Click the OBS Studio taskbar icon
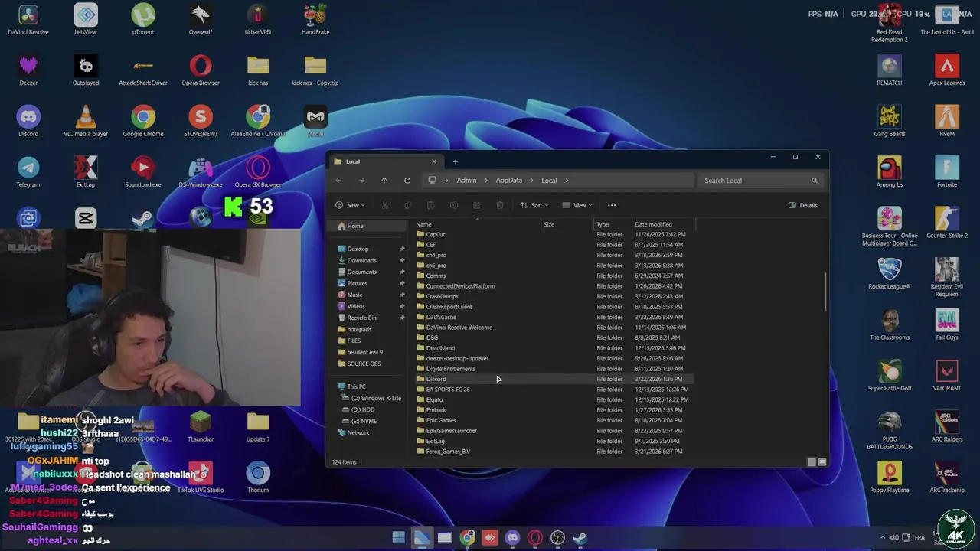980x551 pixels. click(x=558, y=538)
